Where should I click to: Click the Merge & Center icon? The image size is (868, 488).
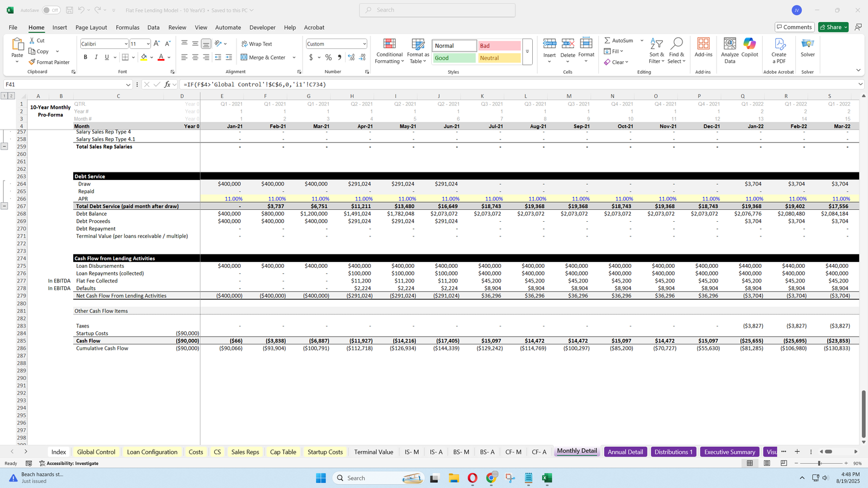point(244,57)
